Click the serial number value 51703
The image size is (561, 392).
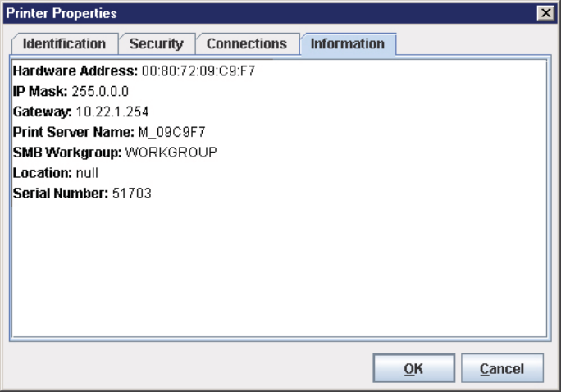(x=131, y=194)
